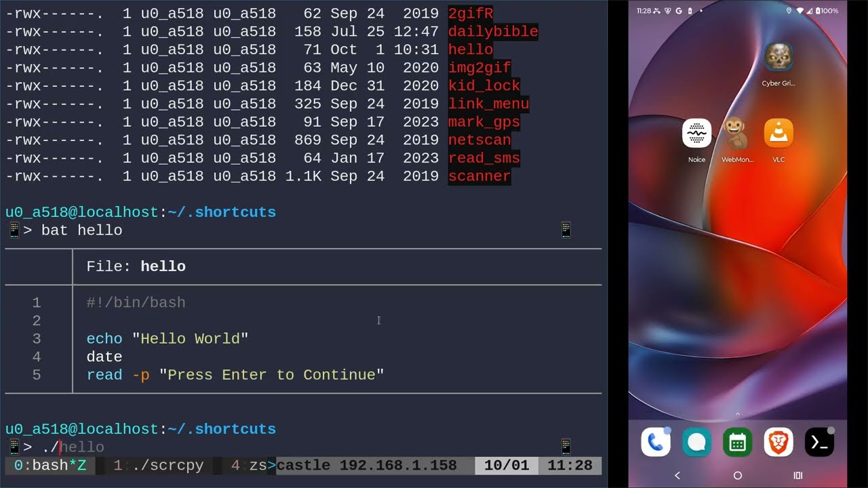Tap the Android recent apps button

point(798,476)
